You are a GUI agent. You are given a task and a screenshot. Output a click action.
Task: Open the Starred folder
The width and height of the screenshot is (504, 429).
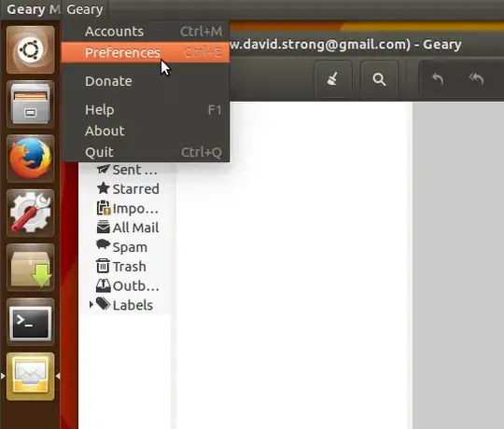tap(128, 188)
